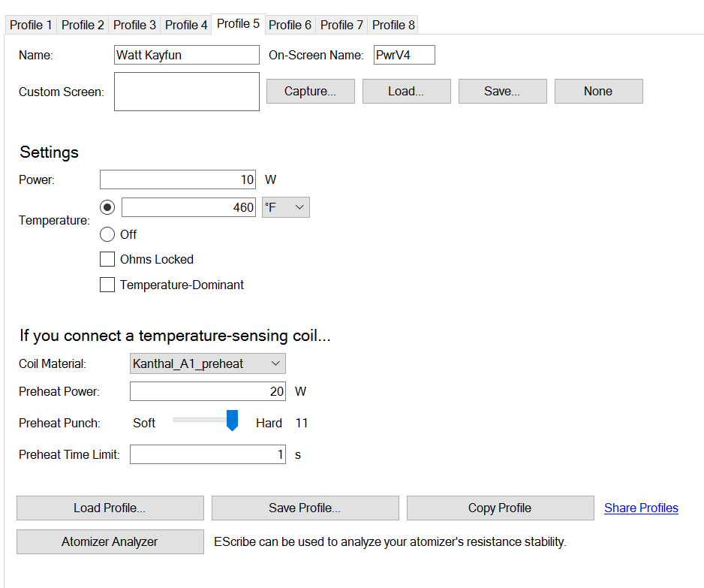Click the Preheat Punch slider handle
Screen dimensions: 704x588
pos(233,421)
